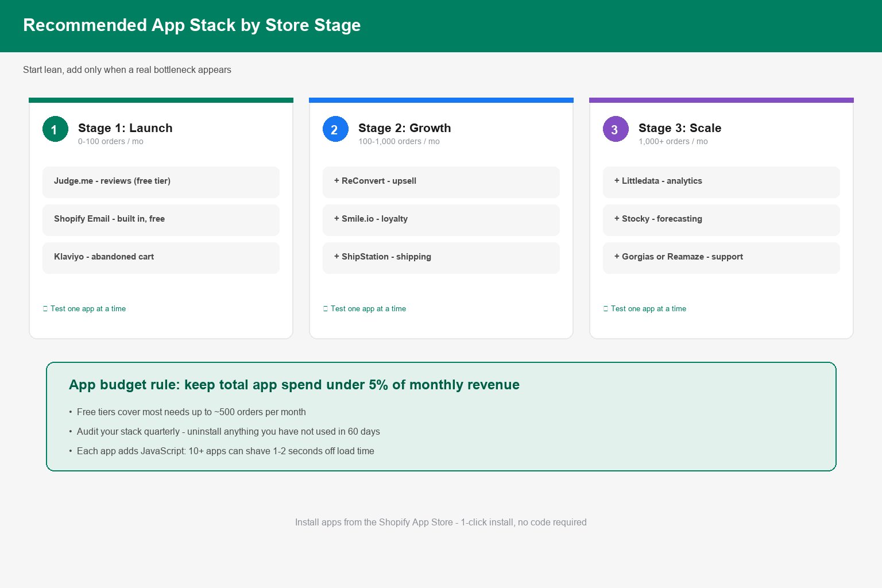
Task: Select the ShipStation shipping item
Action: (441, 258)
